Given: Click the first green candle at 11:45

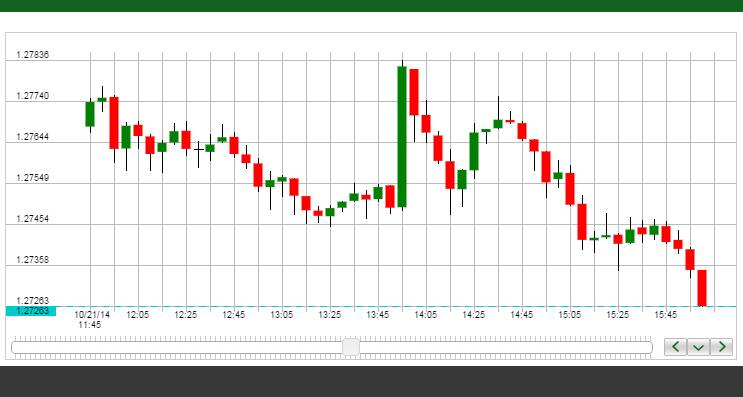Looking at the screenshot, I should 90,114.
